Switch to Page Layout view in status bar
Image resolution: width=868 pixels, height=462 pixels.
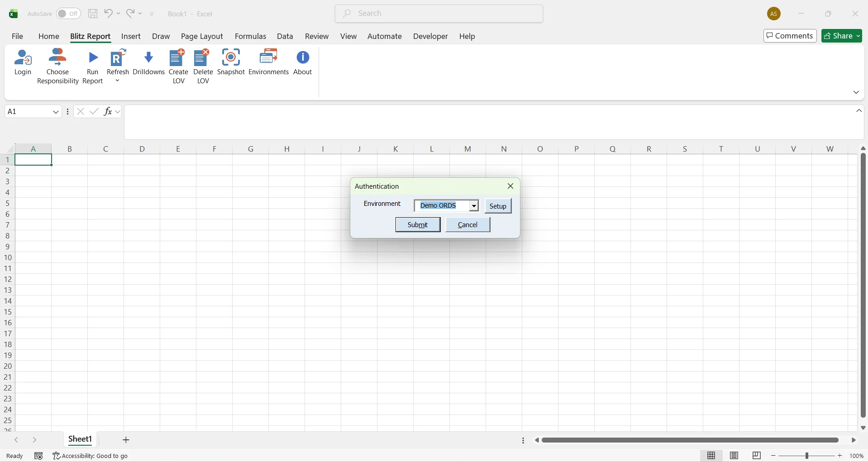pos(734,456)
